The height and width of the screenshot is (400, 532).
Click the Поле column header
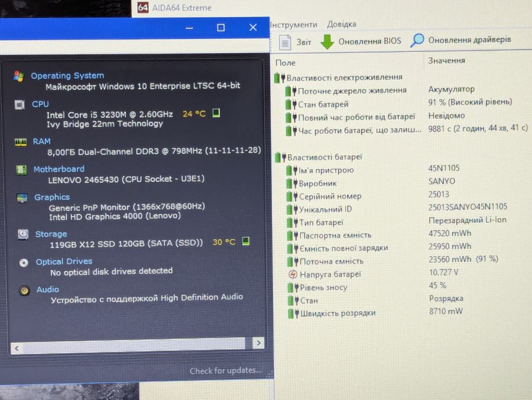286,63
